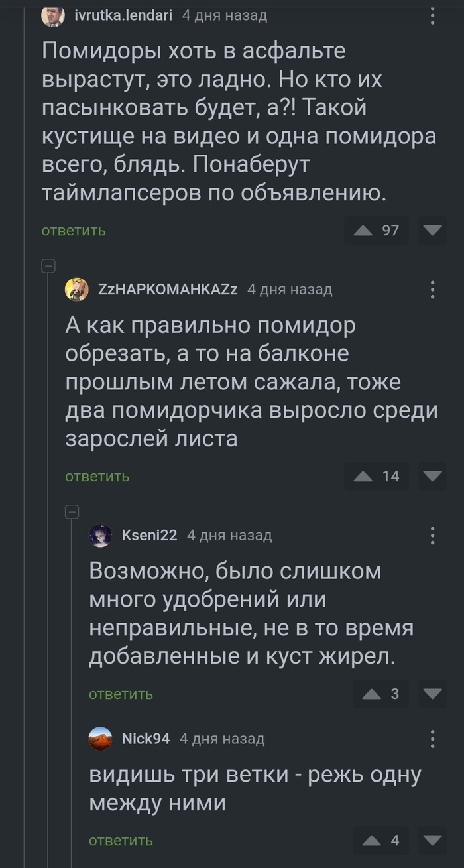The image size is (464, 868).
Task: Upvote ZzНАРКОМАНКАZz's comment
Action: coord(363,476)
